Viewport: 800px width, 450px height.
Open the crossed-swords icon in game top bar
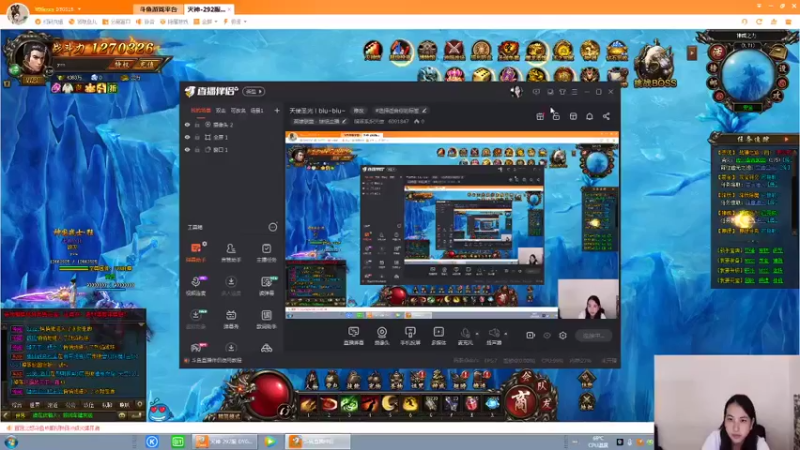pos(454,50)
